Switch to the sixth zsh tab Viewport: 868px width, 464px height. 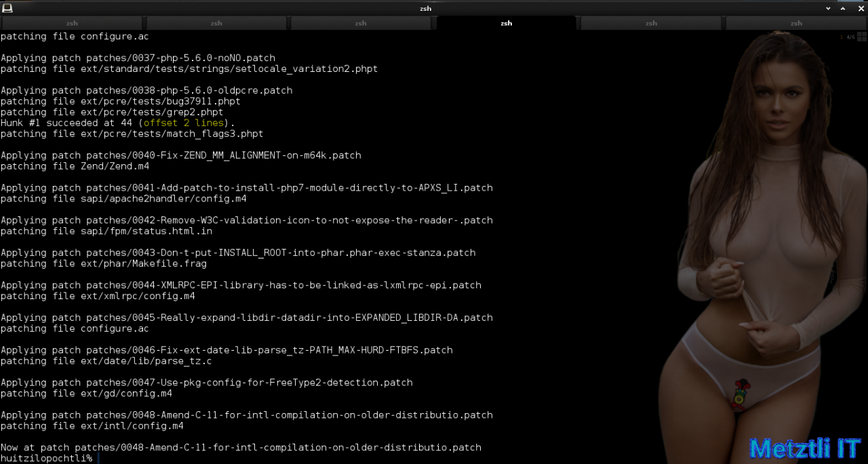click(796, 23)
